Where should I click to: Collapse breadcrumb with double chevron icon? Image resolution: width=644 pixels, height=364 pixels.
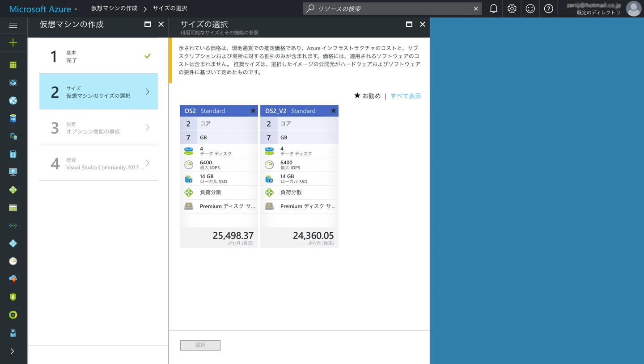click(x=76, y=9)
